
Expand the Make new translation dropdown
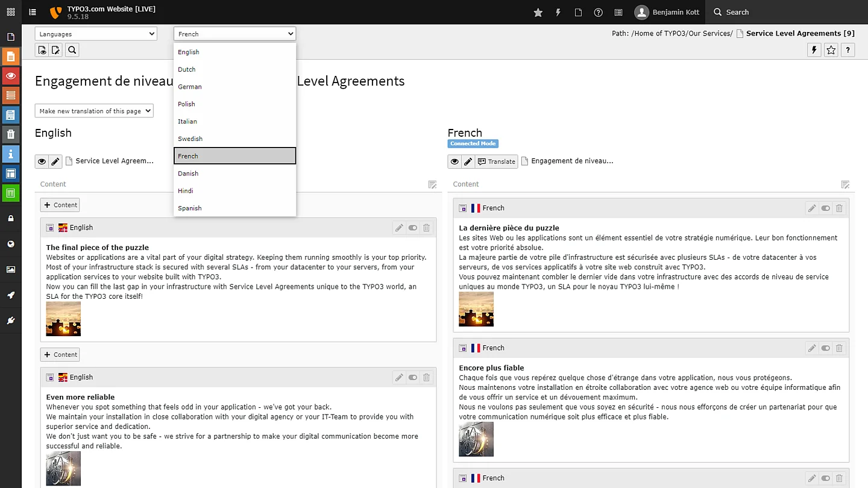pos(94,111)
